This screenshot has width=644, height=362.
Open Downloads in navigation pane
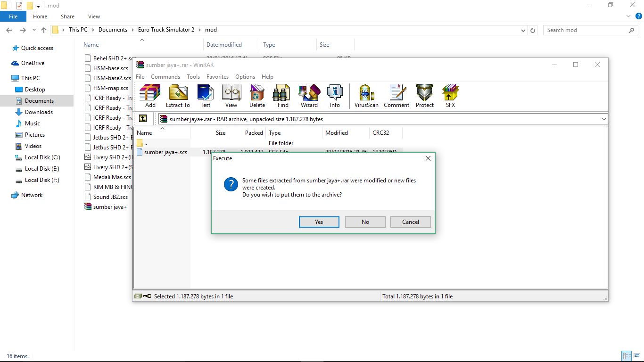(39, 112)
